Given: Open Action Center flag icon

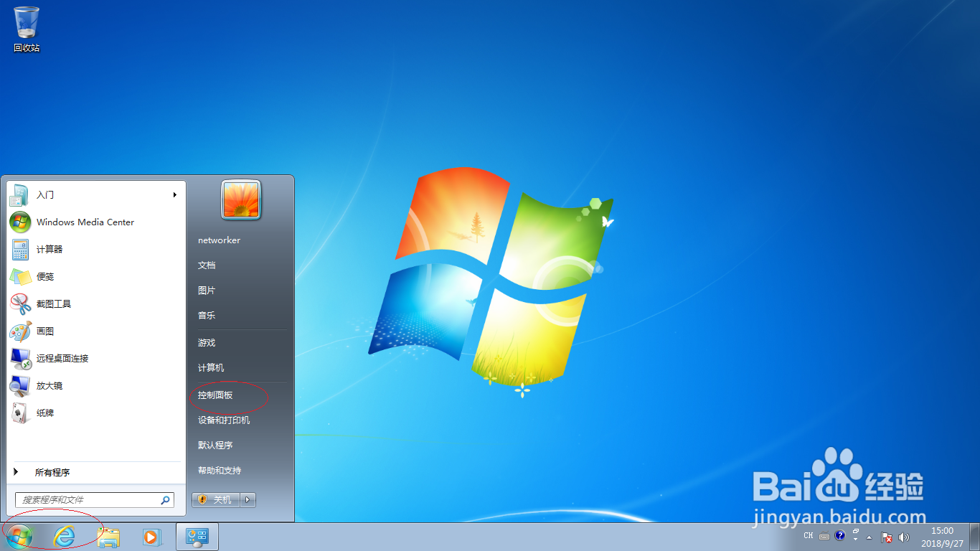Looking at the screenshot, I should (x=887, y=537).
